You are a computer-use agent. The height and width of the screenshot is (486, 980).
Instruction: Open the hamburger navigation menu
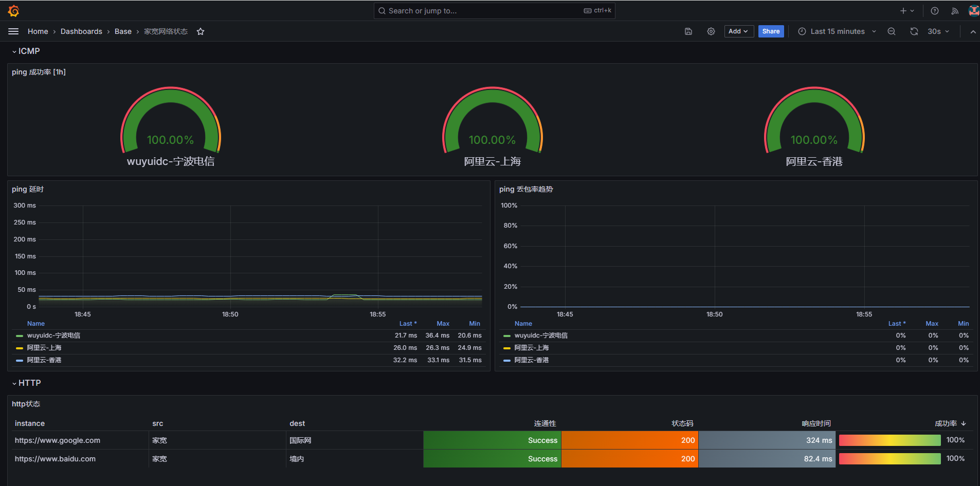pos(13,31)
